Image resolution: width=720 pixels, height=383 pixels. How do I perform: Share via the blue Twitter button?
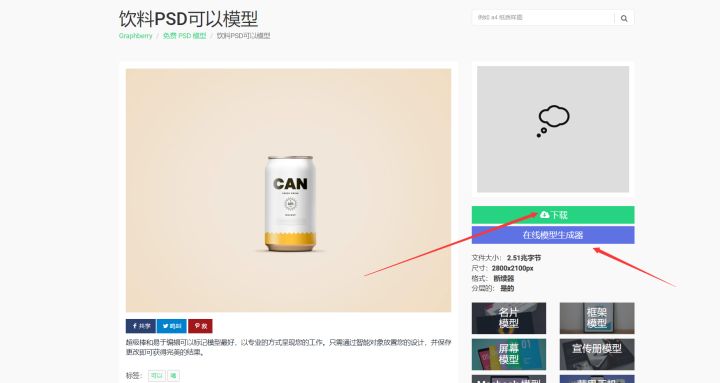[x=172, y=326]
